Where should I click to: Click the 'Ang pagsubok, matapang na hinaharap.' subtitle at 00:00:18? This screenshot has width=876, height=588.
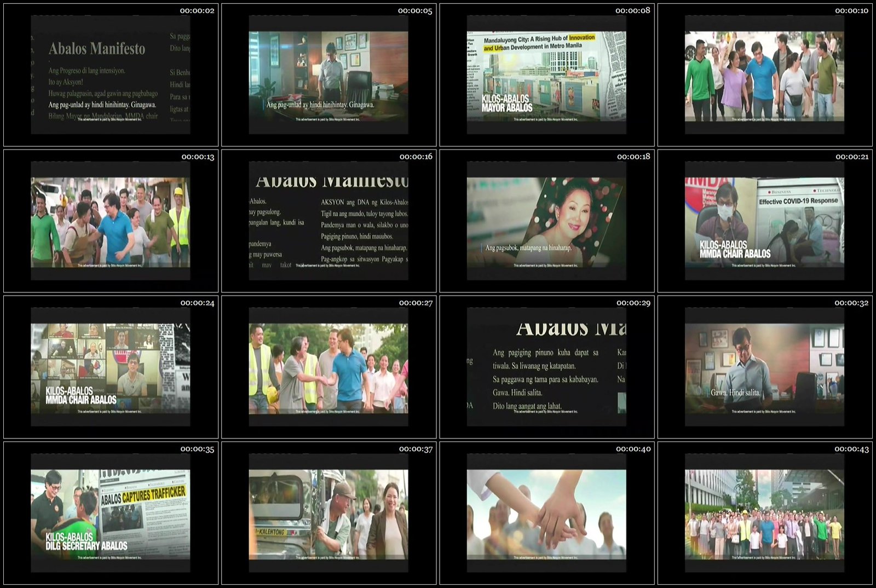[528, 248]
